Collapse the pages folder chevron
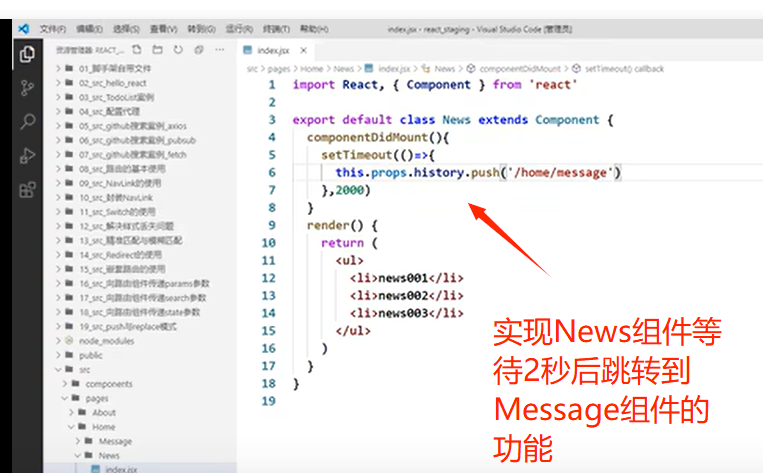The image size is (763, 473). 65,398
